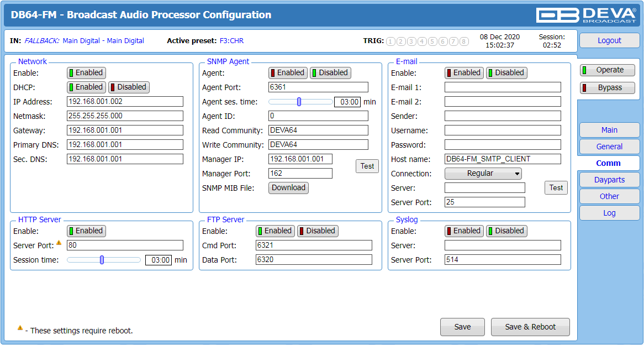
Task: Click the Netmask field
Action: [x=125, y=116]
